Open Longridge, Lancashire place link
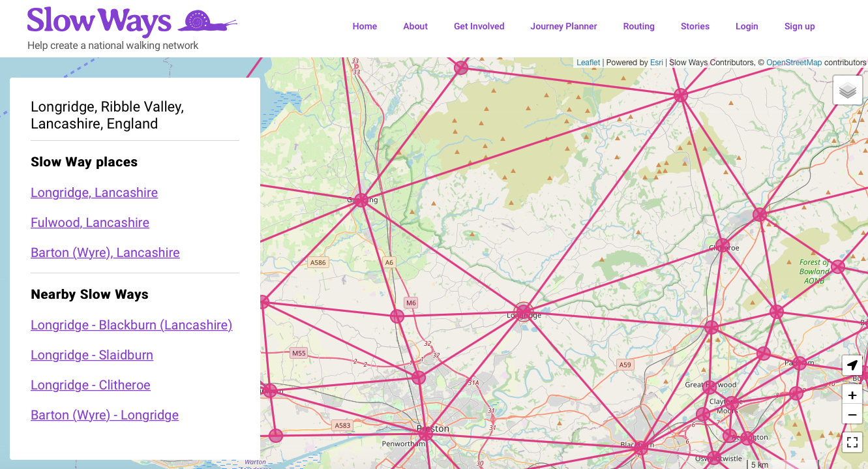868x469 pixels. click(94, 192)
